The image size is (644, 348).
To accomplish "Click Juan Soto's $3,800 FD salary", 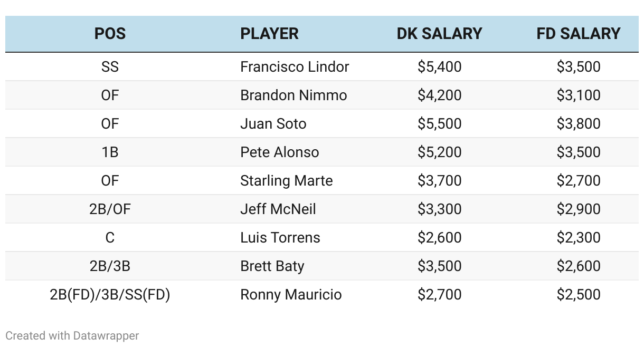I will 578,124.
